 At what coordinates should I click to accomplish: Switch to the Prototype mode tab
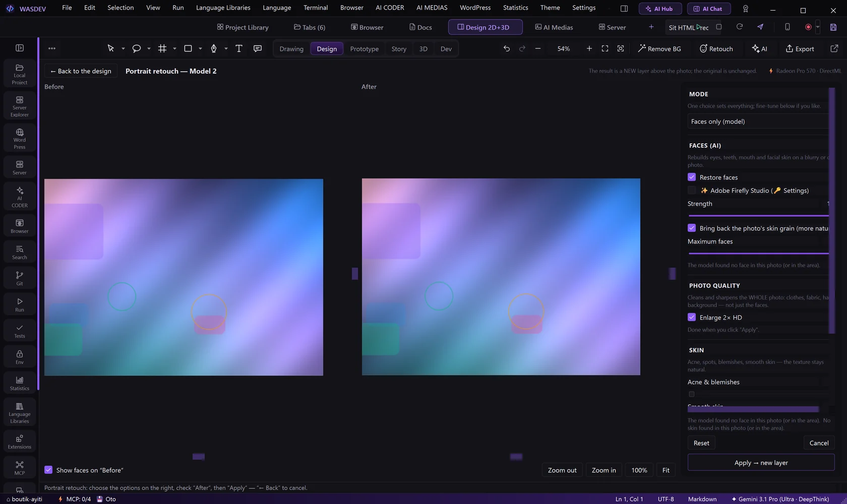click(364, 49)
